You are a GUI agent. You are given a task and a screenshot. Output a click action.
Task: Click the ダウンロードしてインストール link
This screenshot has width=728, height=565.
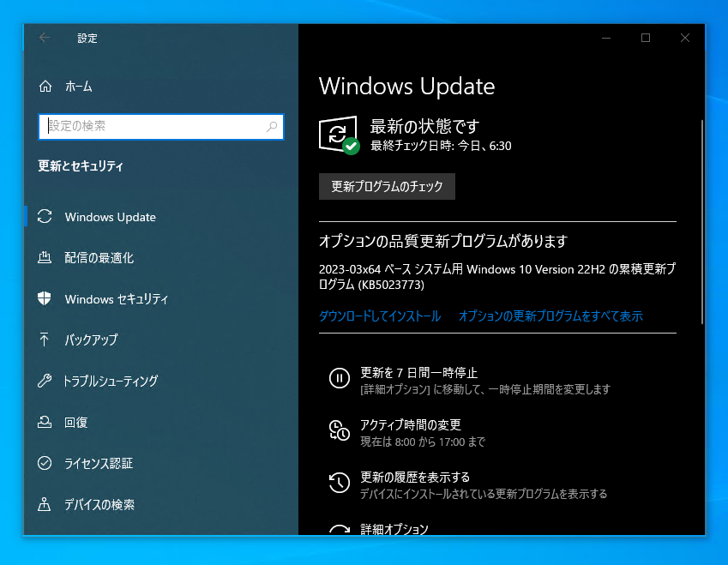coord(381,316)
